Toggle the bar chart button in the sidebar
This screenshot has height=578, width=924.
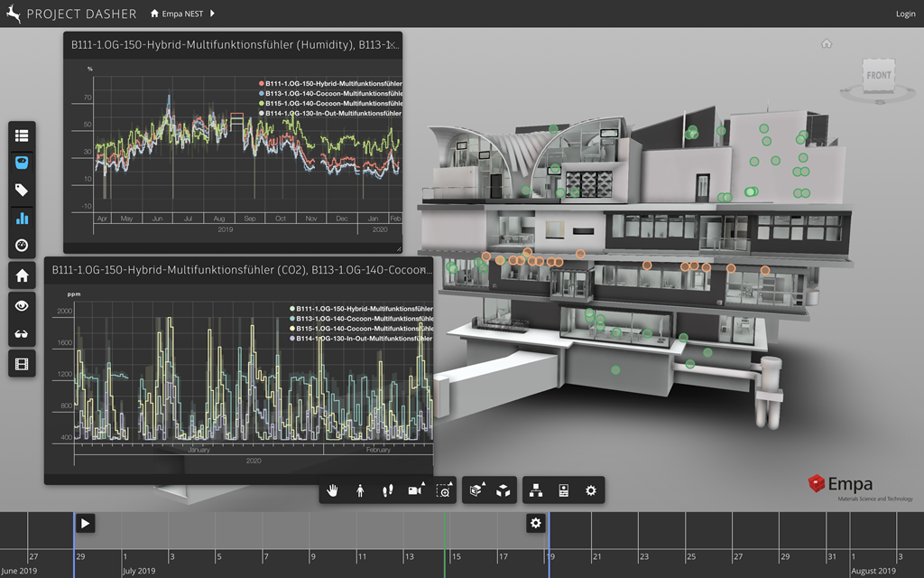click(x=22, y=218)
